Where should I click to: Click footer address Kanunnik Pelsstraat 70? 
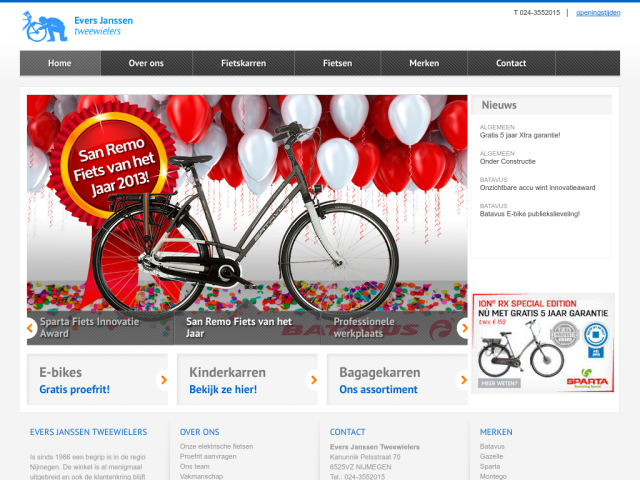click(x=365, y=457)
